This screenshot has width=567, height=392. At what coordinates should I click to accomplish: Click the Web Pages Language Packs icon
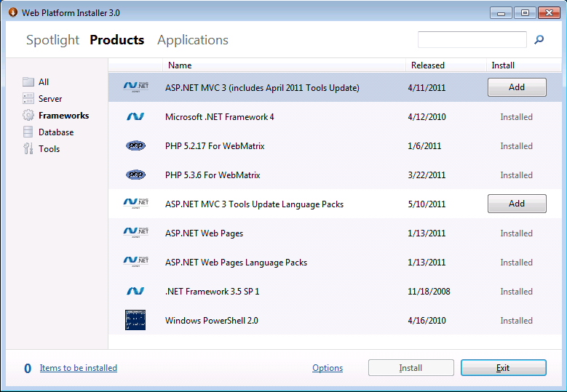136,262
